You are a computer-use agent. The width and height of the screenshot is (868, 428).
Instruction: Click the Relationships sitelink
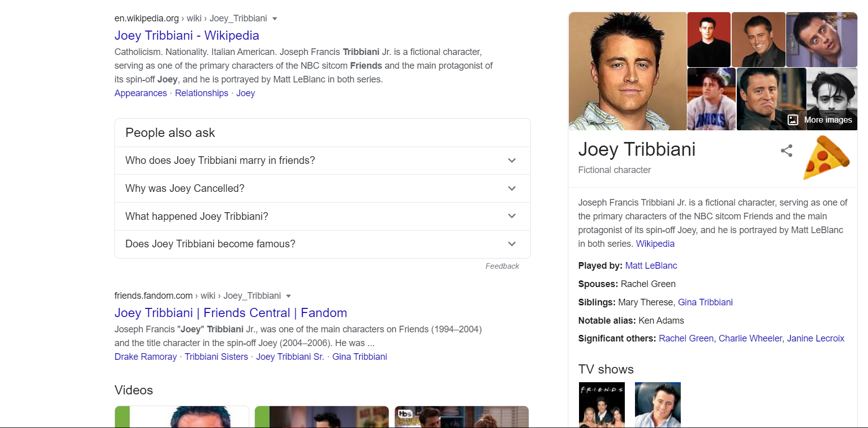(201, 93)
